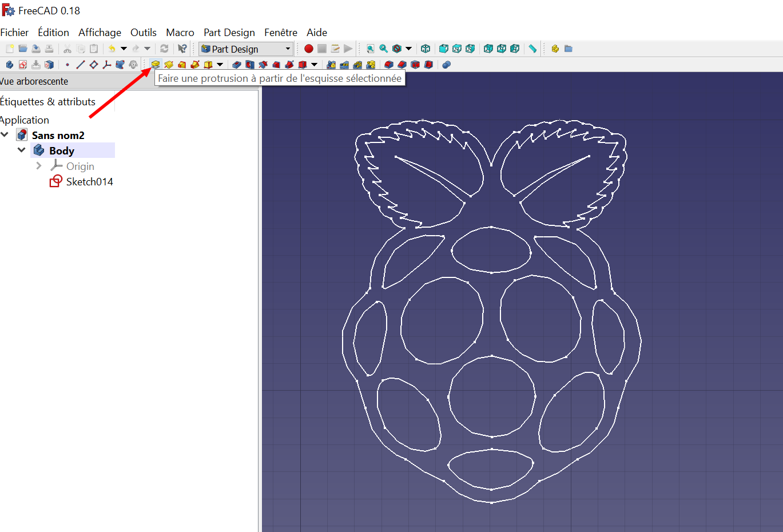Image resolution: width=783 pixels, height=532 pixels.
Task: Click the Additive box primitive icon
Action: tap(208, 65)
